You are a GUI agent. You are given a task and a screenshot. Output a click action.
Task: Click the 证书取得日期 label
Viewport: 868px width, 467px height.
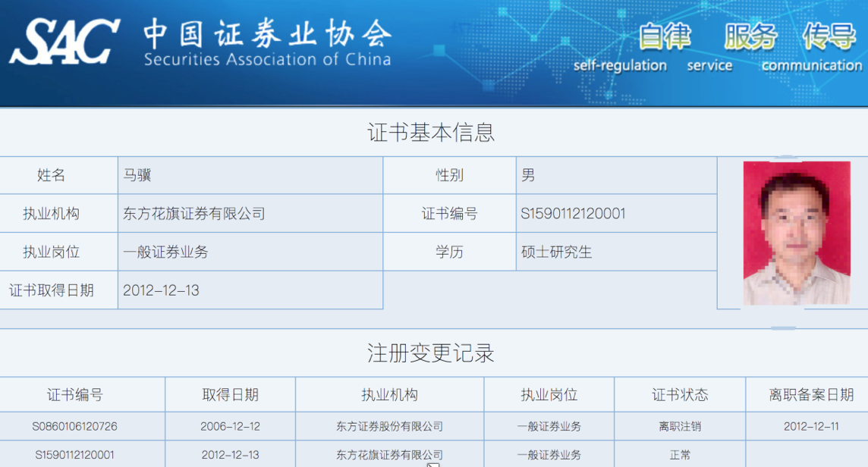point(51,290)
